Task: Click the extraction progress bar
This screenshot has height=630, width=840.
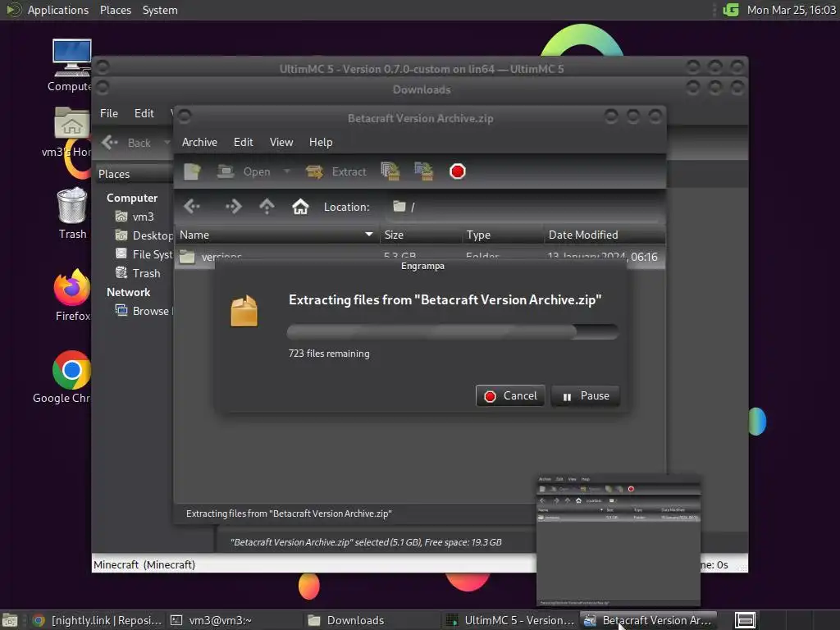Action: [x=453, y=331]
